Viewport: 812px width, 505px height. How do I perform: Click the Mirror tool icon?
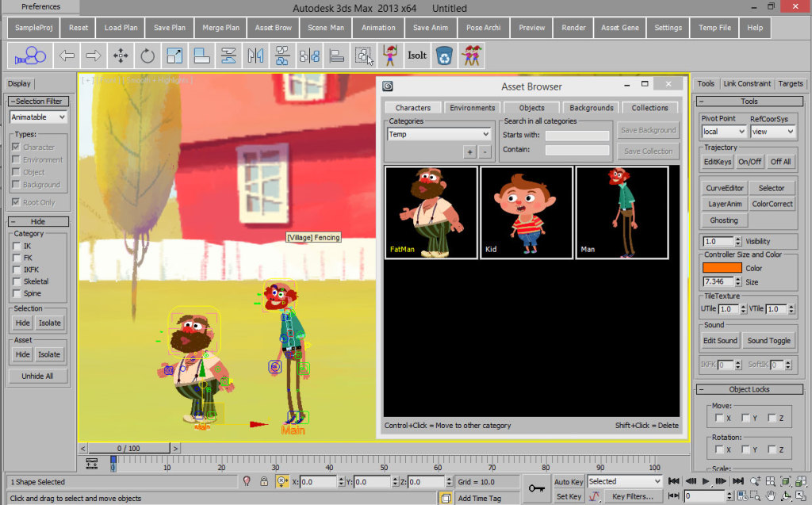click(x=255, y=55)
